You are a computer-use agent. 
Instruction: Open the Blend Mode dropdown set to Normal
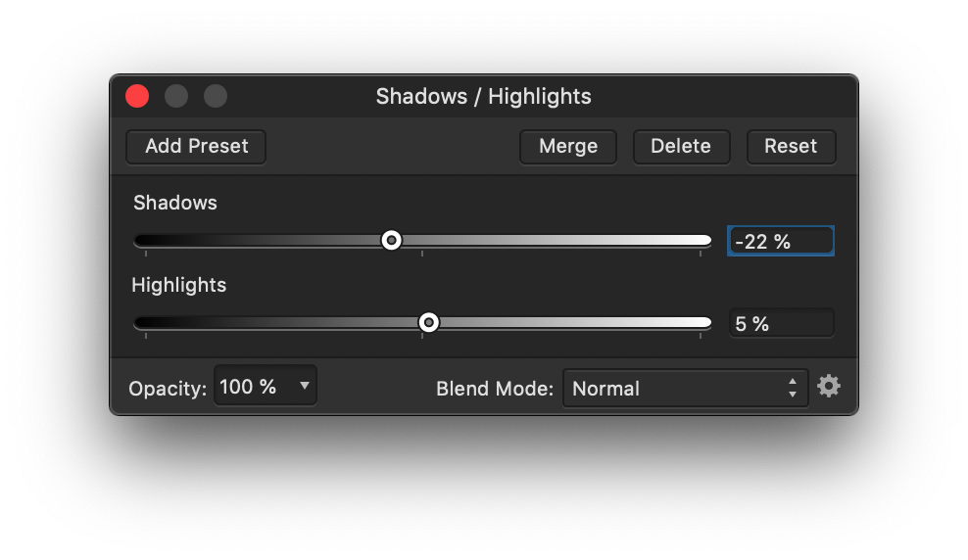(x=685, y=388)
